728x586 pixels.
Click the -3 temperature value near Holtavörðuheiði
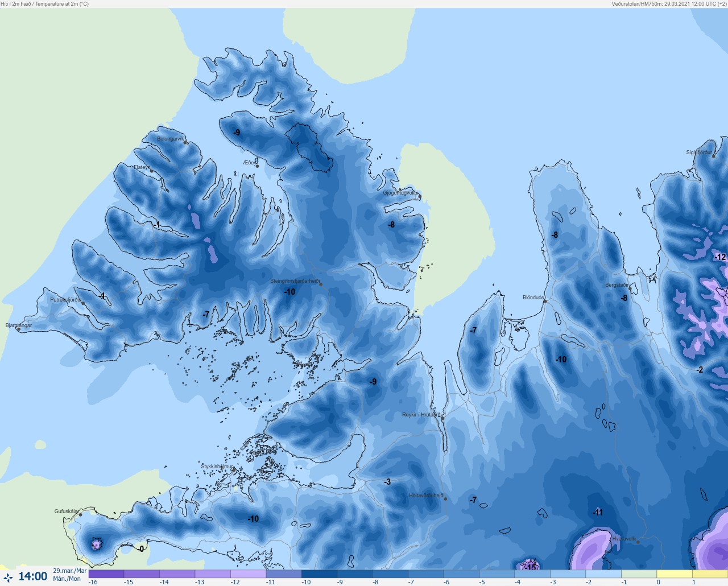[387, 482]
